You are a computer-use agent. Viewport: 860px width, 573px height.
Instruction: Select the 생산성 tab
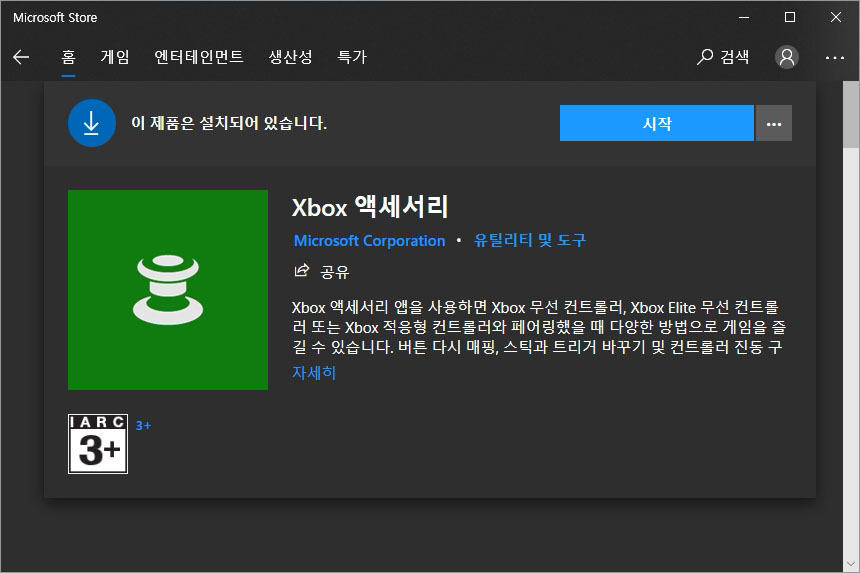coord(290,57)
